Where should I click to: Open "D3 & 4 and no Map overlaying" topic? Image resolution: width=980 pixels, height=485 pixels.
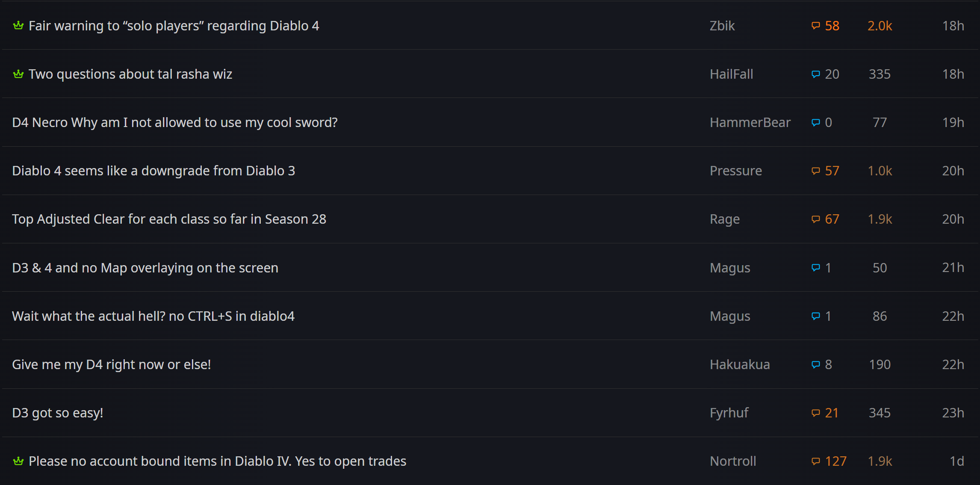coord(145,268)
